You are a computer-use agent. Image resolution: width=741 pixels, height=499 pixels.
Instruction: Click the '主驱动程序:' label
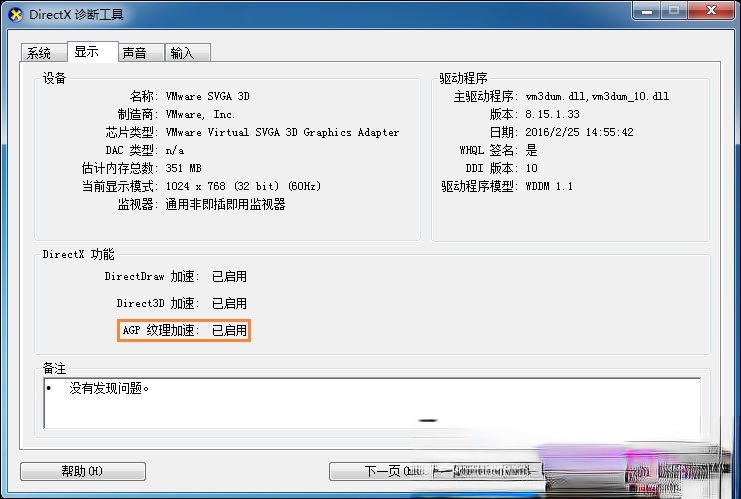click(x=486, y=96)
